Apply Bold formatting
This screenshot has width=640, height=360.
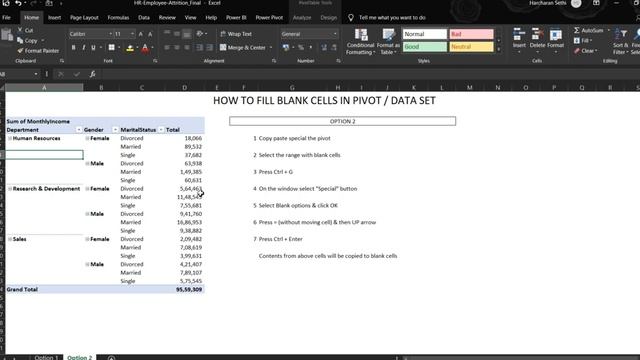[73, 48]
